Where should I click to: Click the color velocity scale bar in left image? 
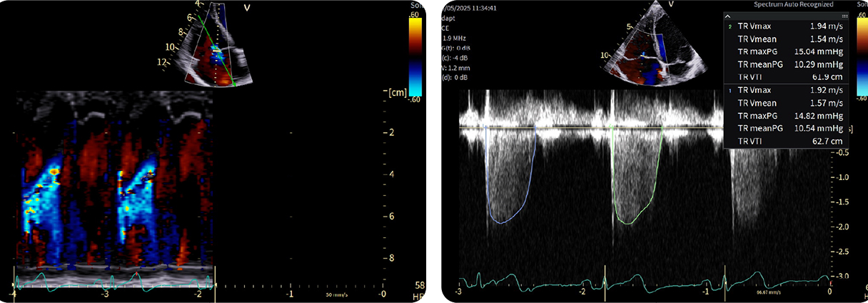pyautogui.click(x=416, y=56)
